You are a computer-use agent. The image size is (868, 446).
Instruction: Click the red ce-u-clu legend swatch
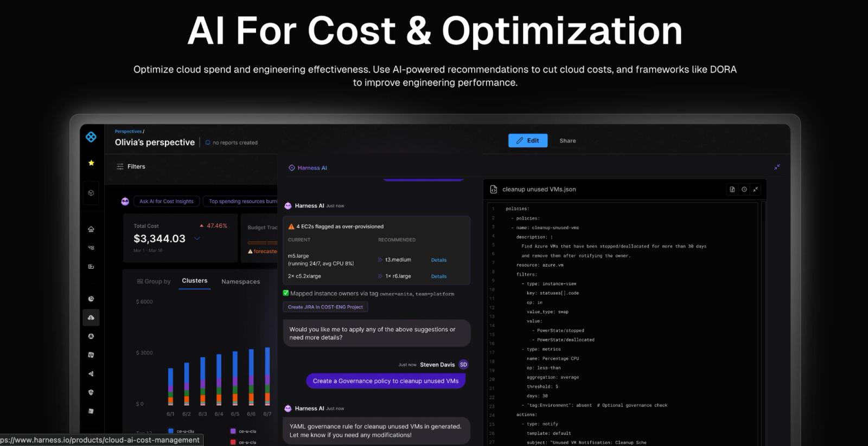coord(233,442)
